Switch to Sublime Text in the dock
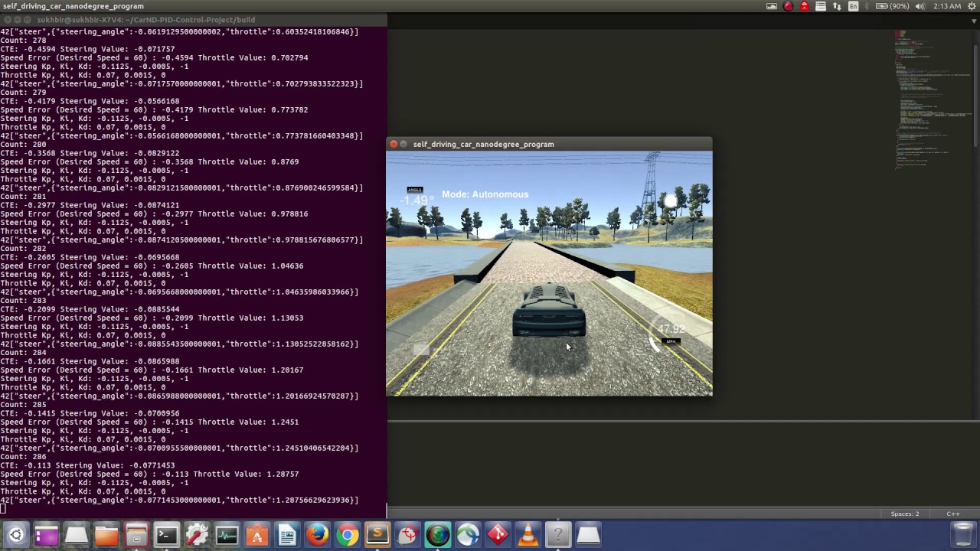The height and width of the screenshot is (551, 980). point(377,535)
